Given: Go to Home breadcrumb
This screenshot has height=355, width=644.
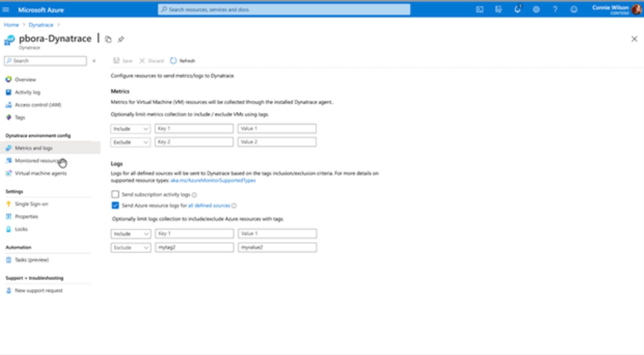Looking at the screenshot, I should pos(11,25).
